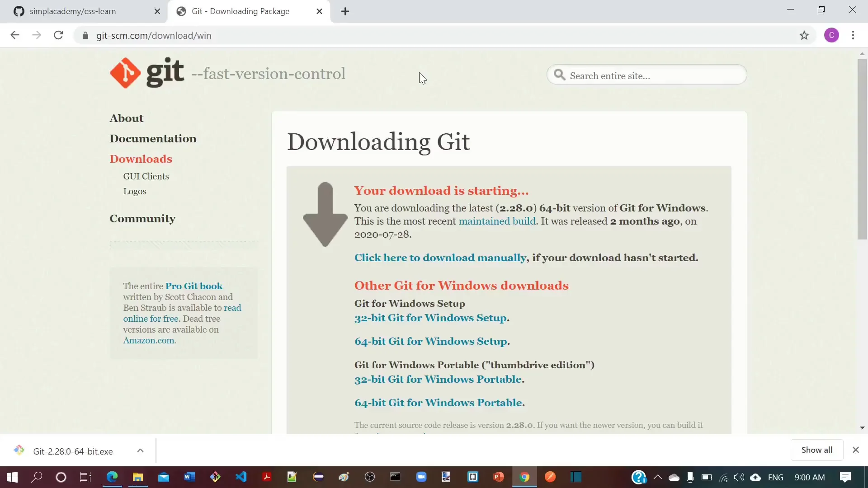This screenshot has height=488, width=868.
Task: Go back to the previous page
Action: click(15, 35)
